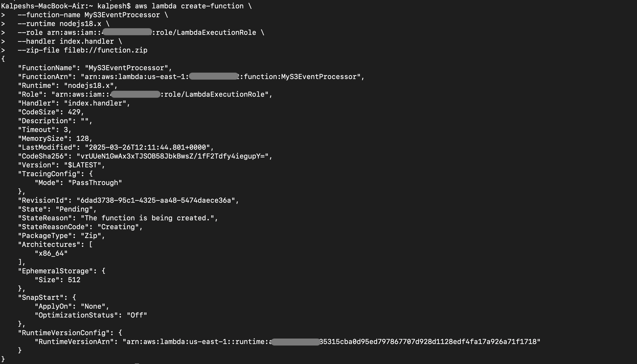Click the x86_64 architecture entry
Screen dimensions: 637x364
51,253
